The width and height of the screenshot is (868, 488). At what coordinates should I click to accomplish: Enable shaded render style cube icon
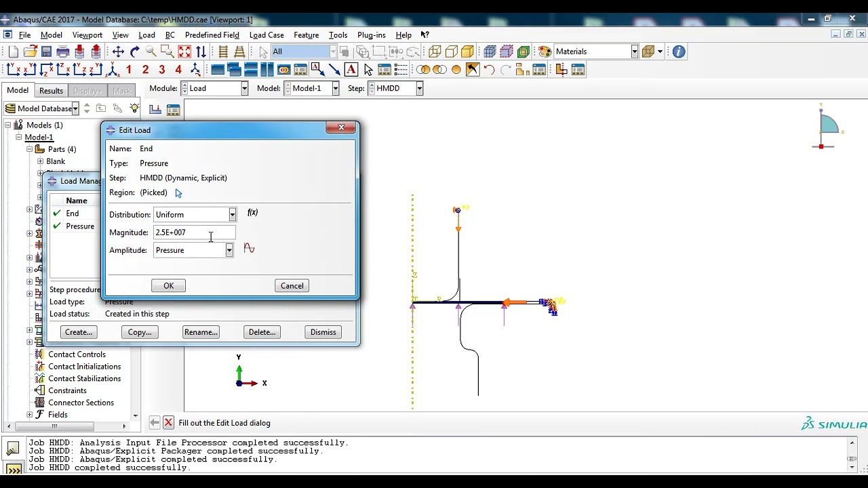click(467, 52)
